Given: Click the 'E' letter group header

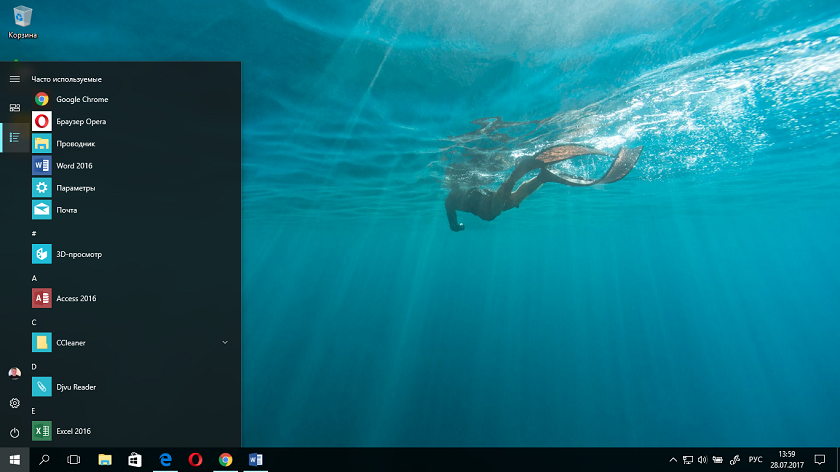Looking at the screenshot, I should pyautogui.click(x=33, y=411).
